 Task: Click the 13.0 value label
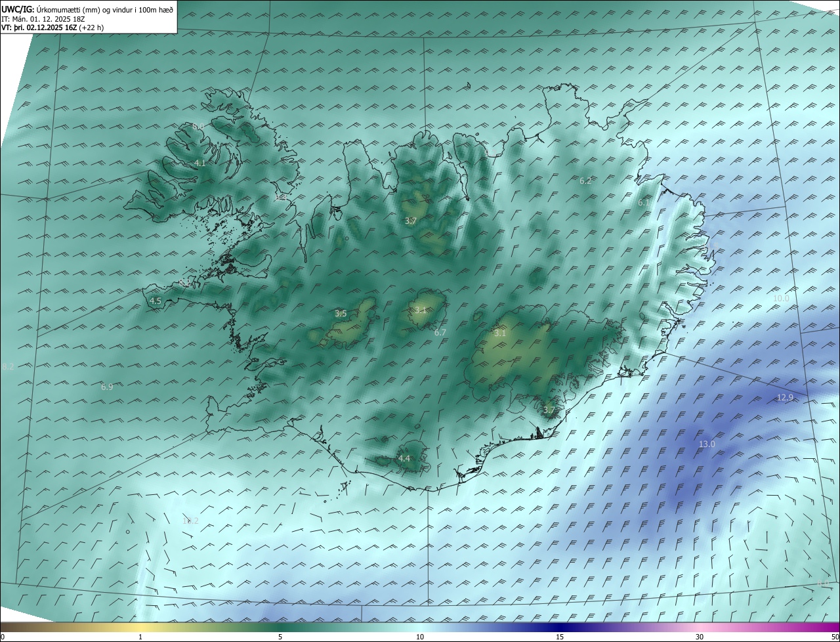pos(707,444)
